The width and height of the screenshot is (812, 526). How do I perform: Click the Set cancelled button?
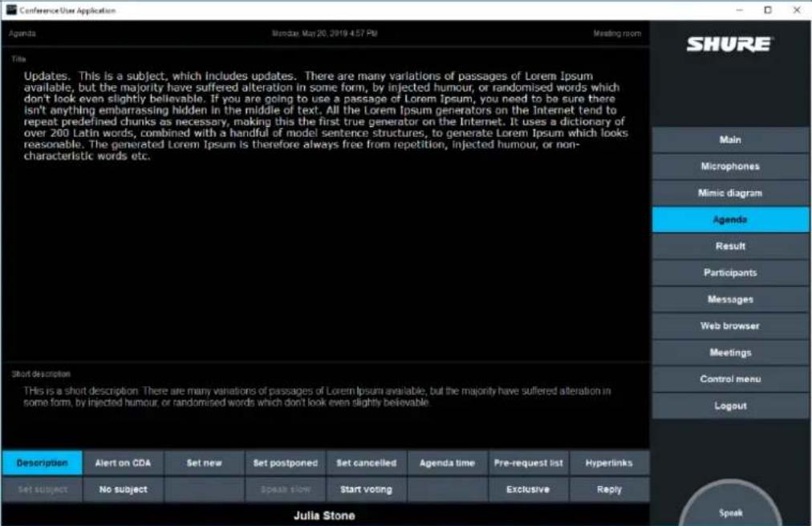click(366, 463)
